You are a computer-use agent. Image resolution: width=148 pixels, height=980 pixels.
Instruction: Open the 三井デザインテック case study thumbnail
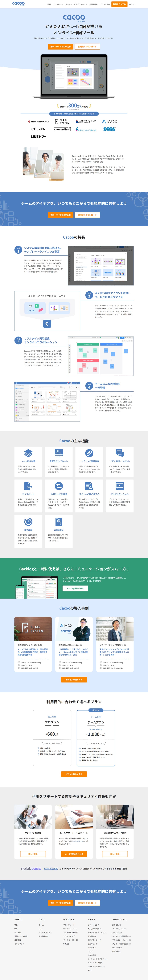pyautogui.click(x=115, y=629)
